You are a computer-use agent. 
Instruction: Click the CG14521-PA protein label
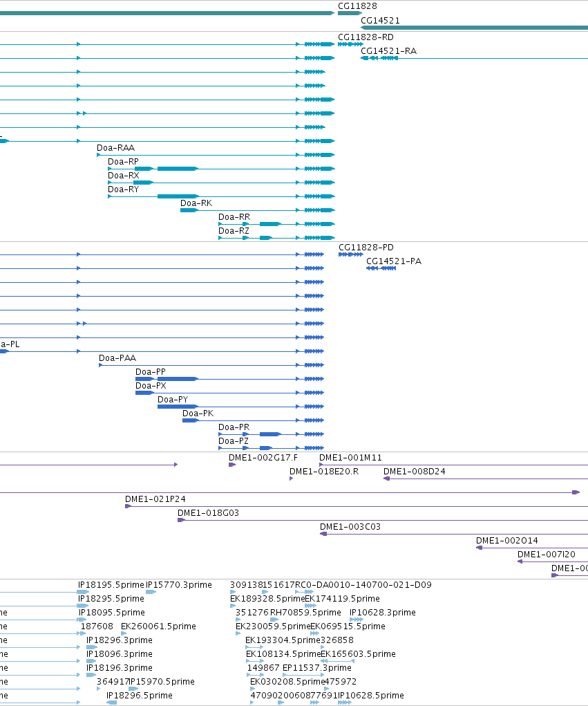[394, 261]
